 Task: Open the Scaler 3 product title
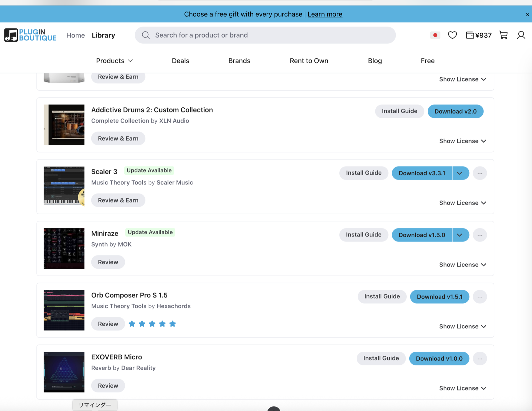(x=104, y=172)
